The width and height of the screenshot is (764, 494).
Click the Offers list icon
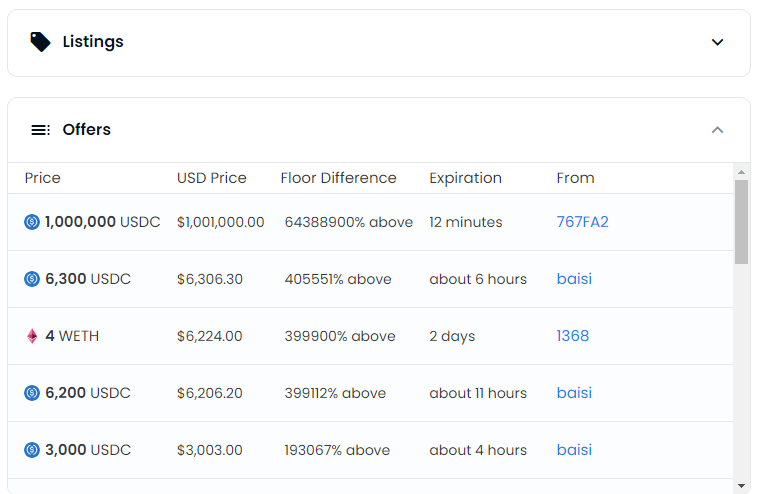coord(40,130)
